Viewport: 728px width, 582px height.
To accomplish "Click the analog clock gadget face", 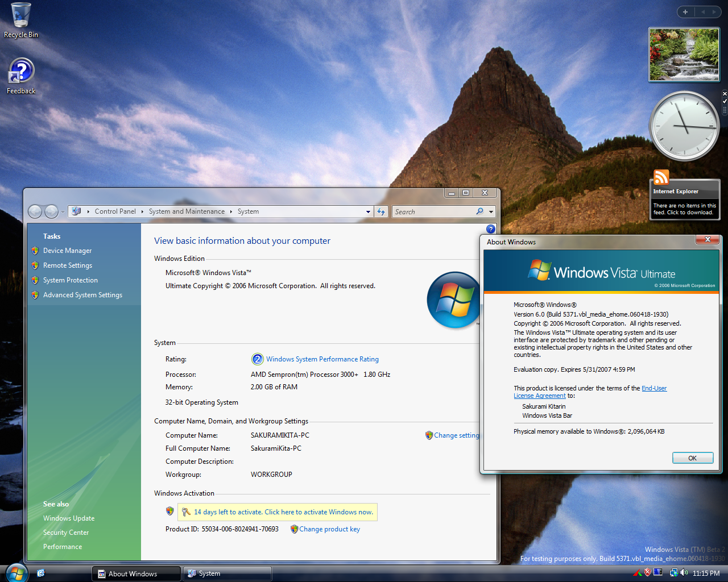I will 685,126.
